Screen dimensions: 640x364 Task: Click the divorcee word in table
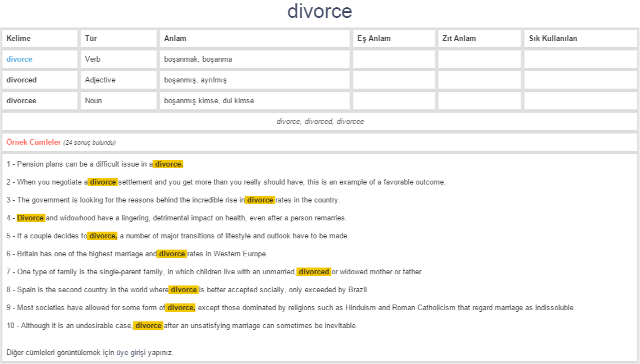21,101
